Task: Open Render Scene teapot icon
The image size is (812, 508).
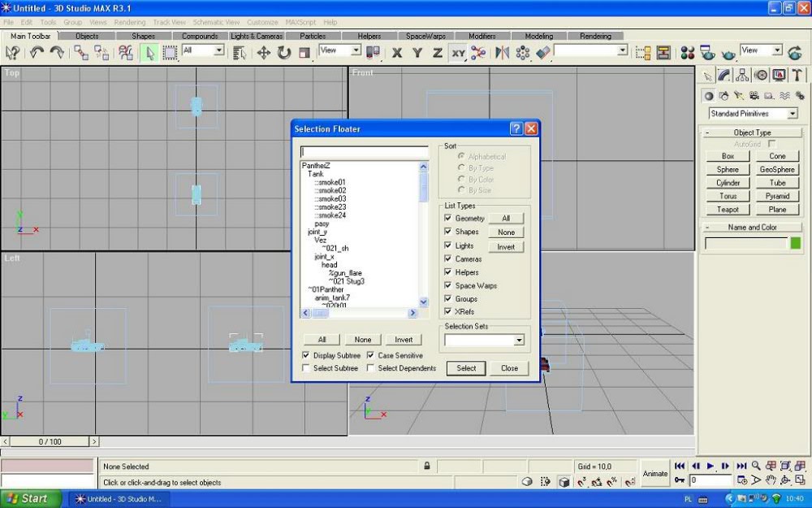Action: point(707,53)
